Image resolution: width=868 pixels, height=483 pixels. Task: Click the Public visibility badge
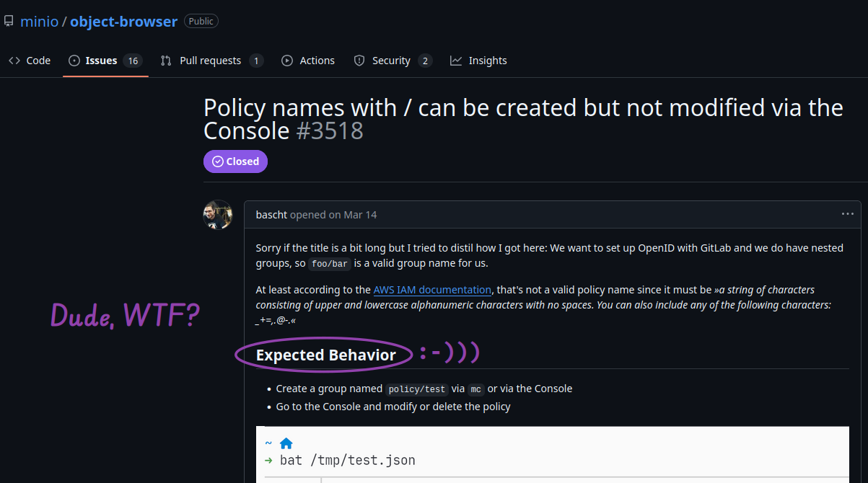[201, 22]
